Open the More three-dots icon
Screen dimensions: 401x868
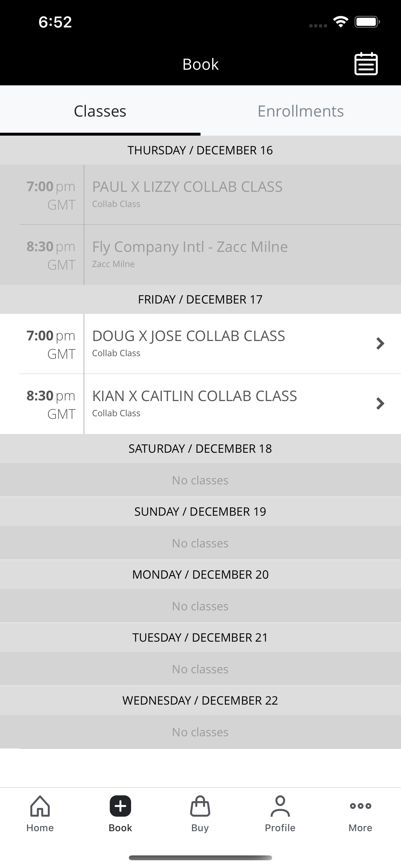[x=360, y=806]
